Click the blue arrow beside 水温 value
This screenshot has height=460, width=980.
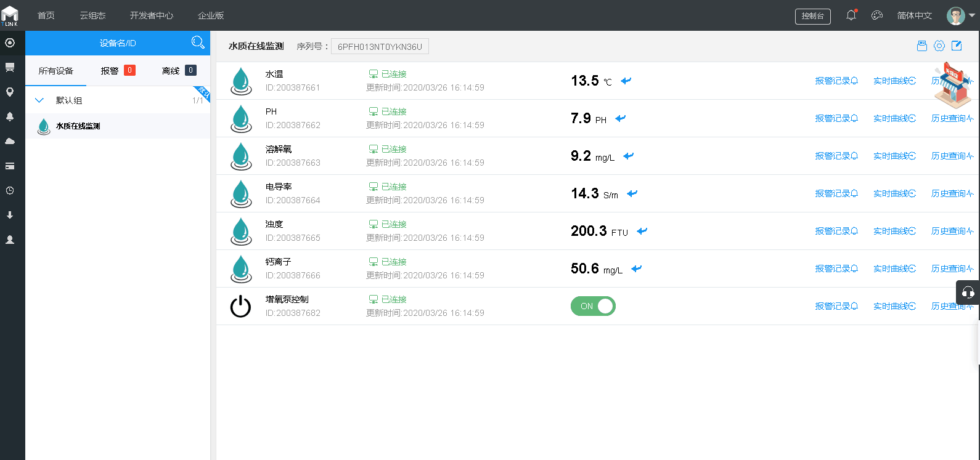tap(626, 81)
